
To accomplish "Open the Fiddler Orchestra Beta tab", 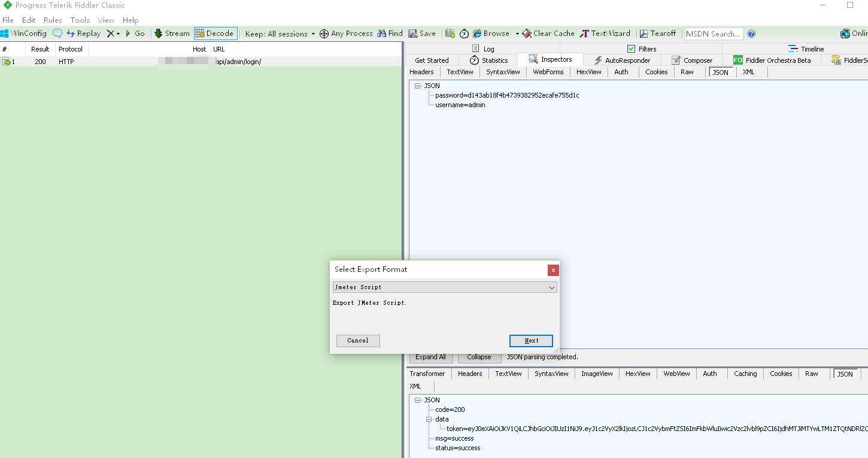I will 772,60.
